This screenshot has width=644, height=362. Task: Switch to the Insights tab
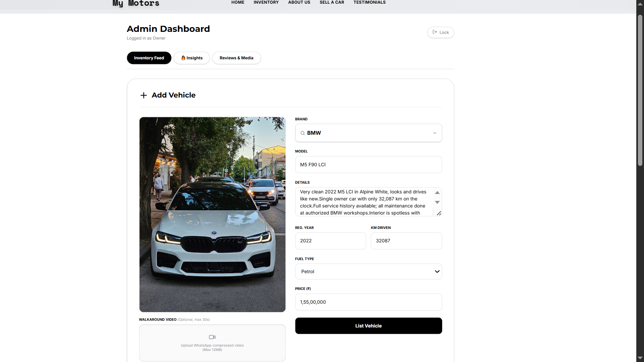coord(192,58)
